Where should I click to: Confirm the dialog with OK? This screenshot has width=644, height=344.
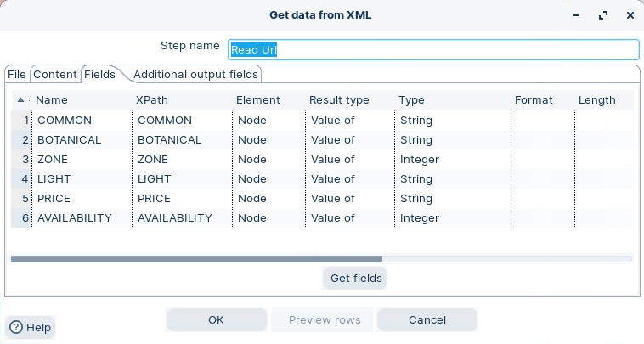(x=216, y=320)
